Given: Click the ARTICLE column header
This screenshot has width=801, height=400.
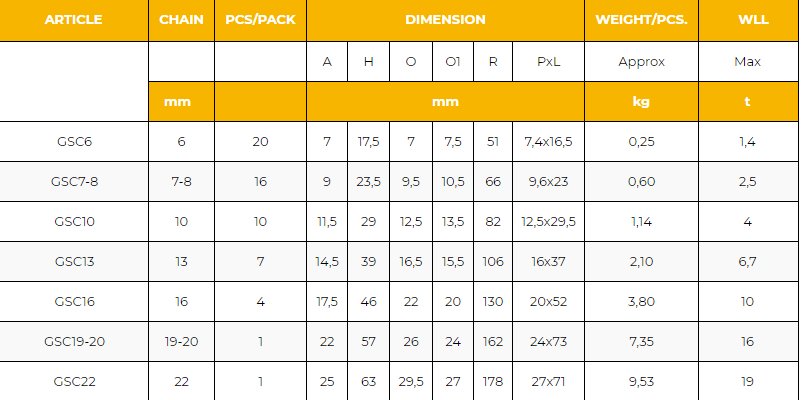Looking at the screenshot, I should (x=74, y=20).
